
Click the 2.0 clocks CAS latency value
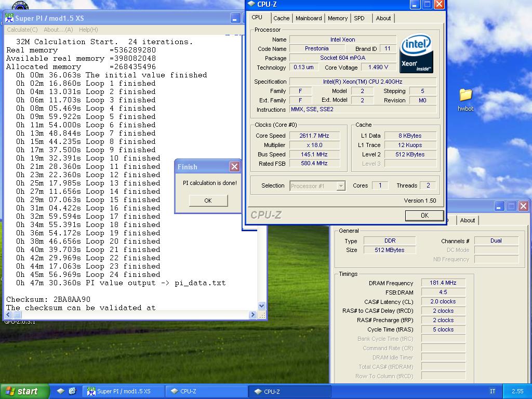tap(443, 301)
